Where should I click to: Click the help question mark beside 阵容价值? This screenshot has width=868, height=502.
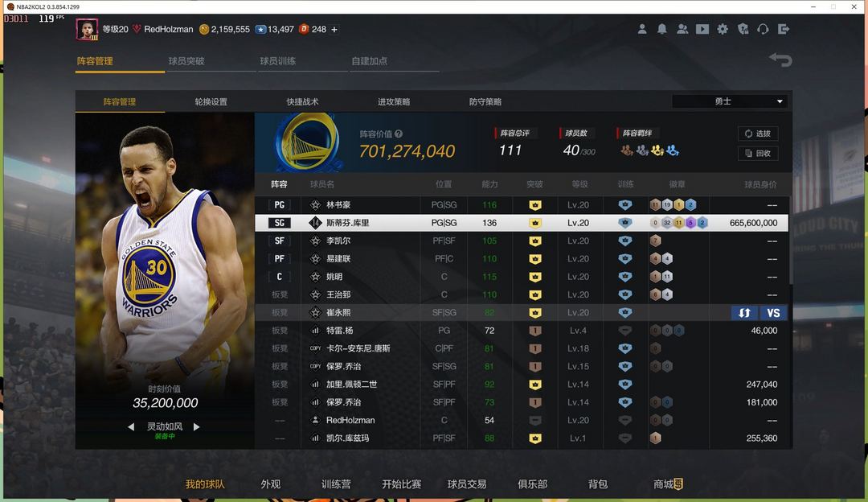pos(399,134)
